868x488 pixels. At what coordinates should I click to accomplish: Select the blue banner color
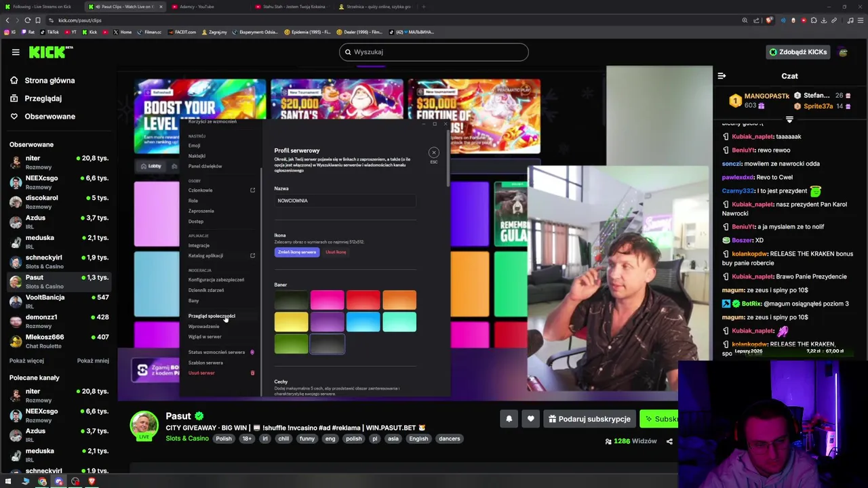tap(363, 323)
